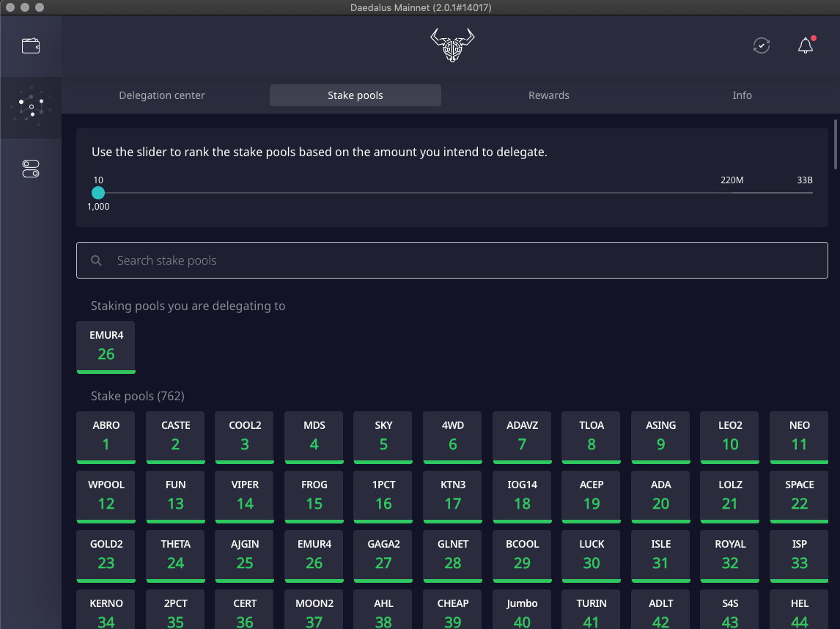Open the CASTE stake pool tile

[x=175, y=437]
